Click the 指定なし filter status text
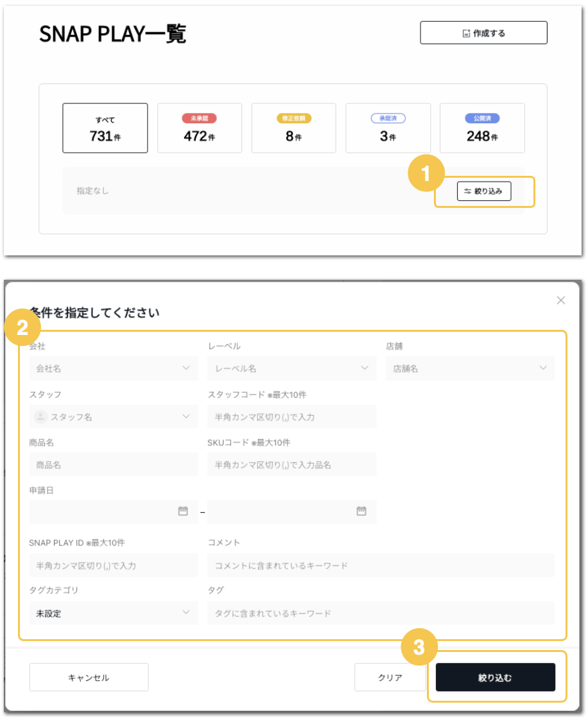 coord(93,191)
